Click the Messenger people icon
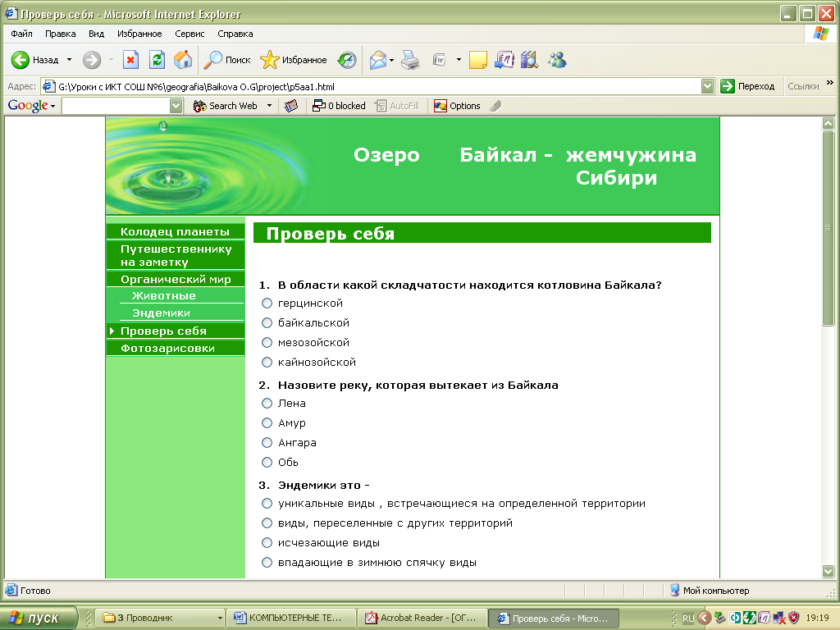 tap(557, 60)
